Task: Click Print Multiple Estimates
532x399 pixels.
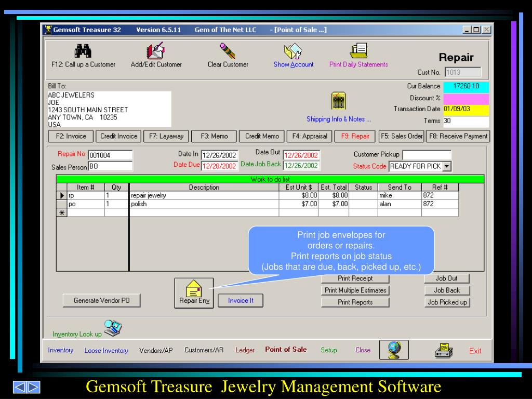Action: coord(355,290)
